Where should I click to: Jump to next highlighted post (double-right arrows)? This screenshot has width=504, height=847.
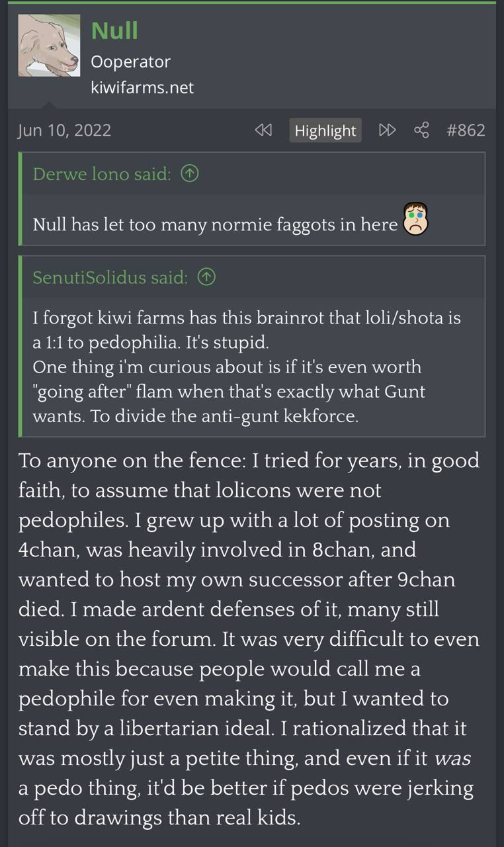pos(387,130)
